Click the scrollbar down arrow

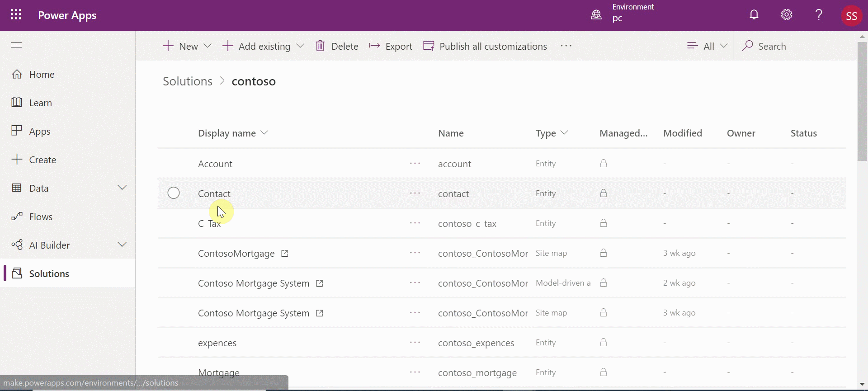click(862, 384)
